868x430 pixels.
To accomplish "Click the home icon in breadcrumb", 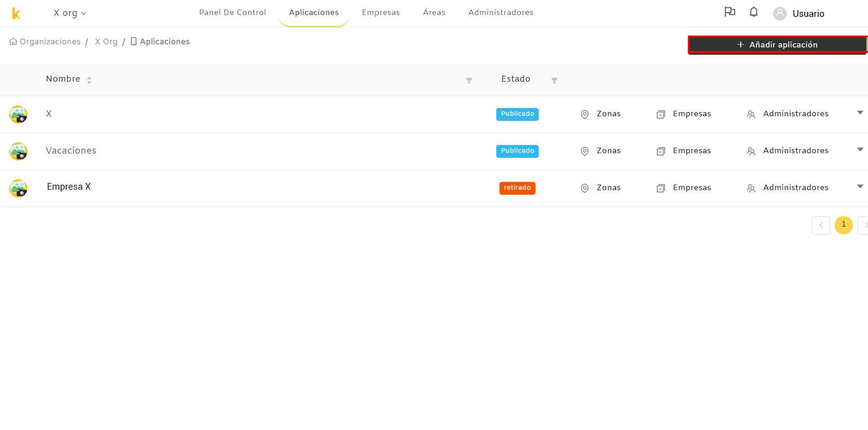I will pyautogui.click(x=13, y=41).
